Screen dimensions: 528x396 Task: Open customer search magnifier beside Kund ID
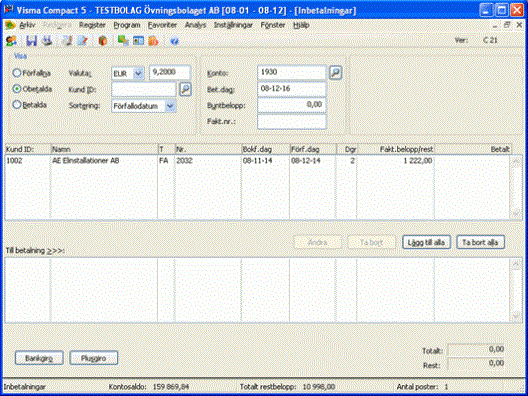tap(185, 89)
